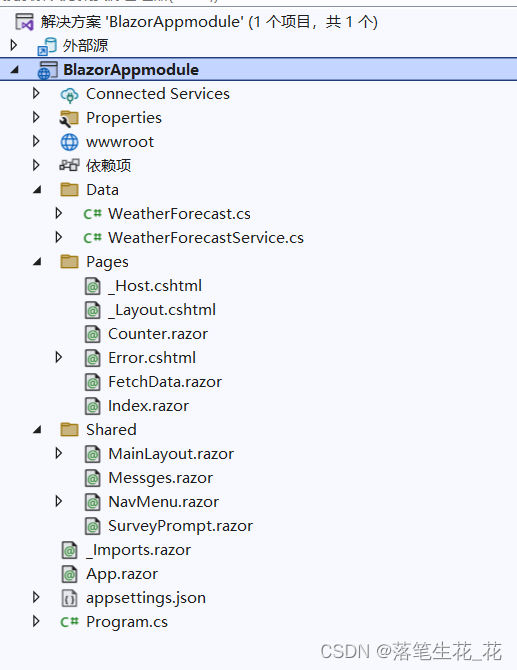This screenshot has height=670, width=517.
Task: Select 'WeatherForecast.cs' file name
Action: pos(179,214)
